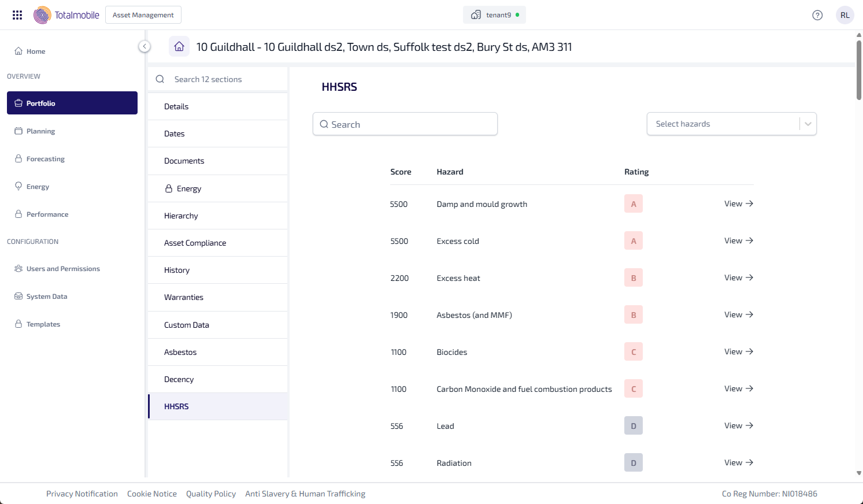Click the D rating badge for Lead
This screenshot has height=504, width=863.
(633, 426)
